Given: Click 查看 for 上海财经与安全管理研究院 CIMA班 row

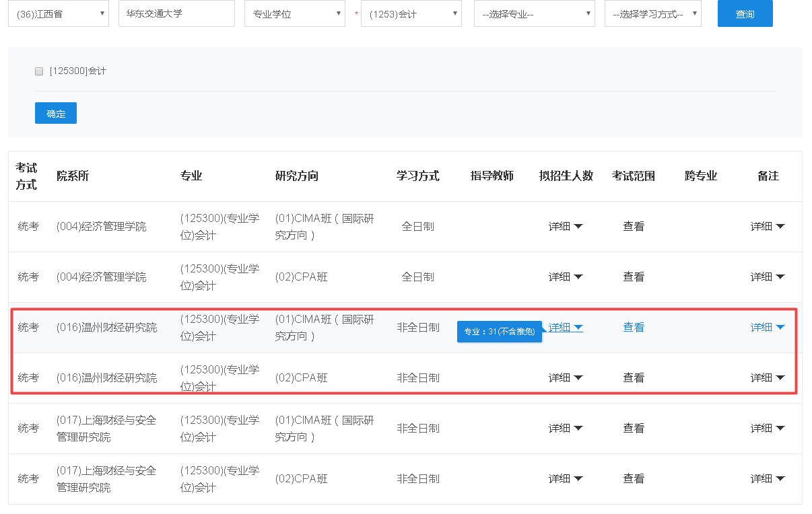Looking at the screenshot, I should click(634, 429).
